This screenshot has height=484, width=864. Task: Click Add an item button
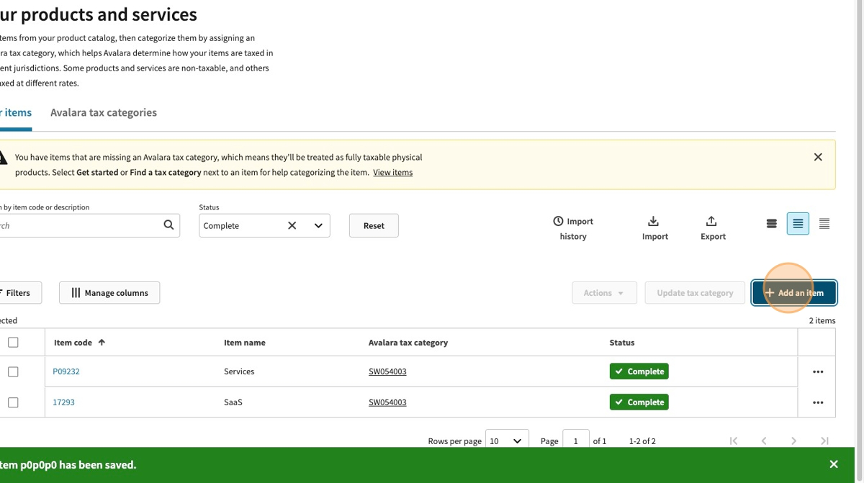(x=794, y=293)
